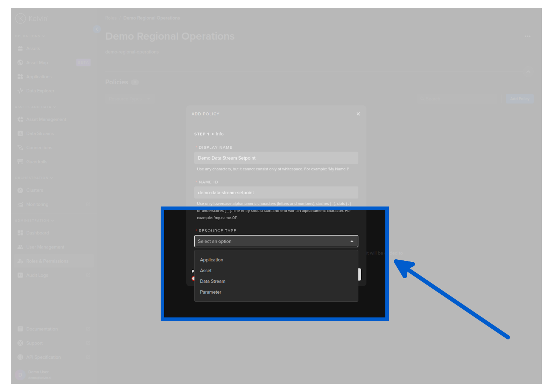
Task: Click the Roles breadcrumb link
Action: click(111, 18)
